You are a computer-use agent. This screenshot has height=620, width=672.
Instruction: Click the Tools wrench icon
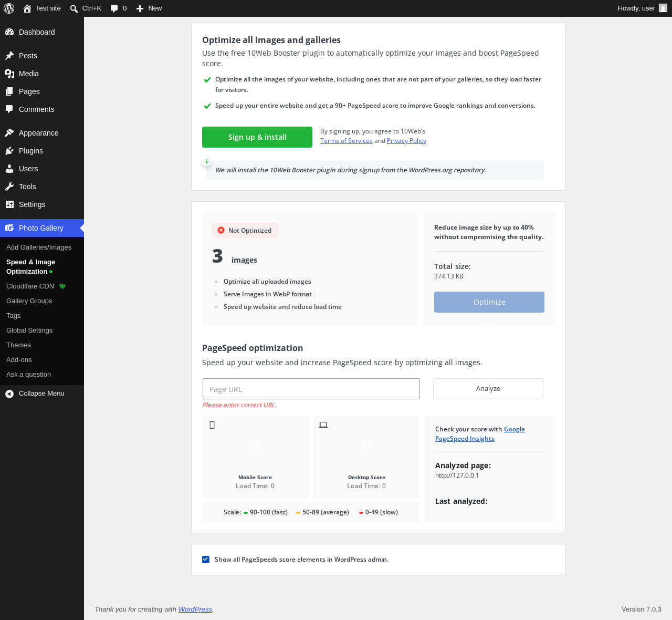[9, 187]
